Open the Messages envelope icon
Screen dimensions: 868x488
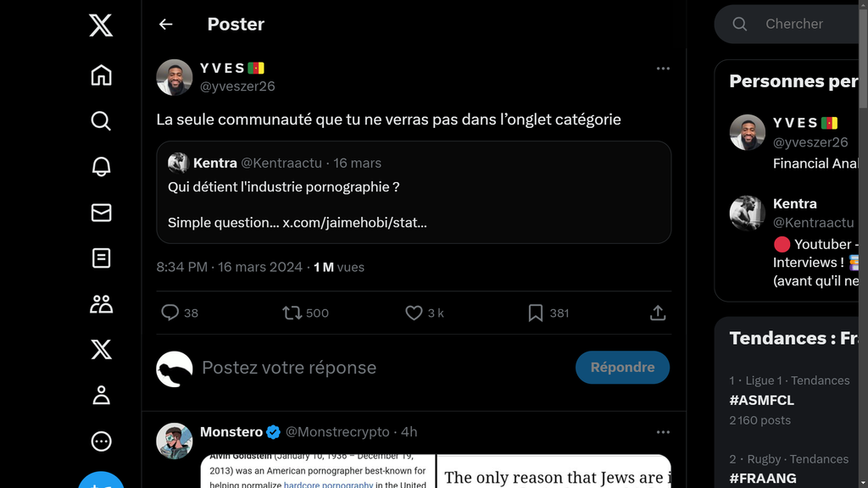(x=101, y=213)
